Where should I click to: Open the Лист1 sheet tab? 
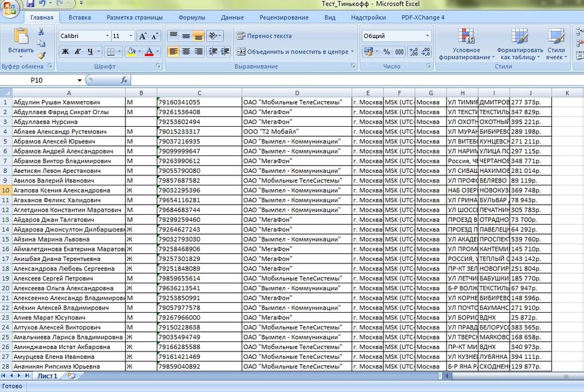click(47, 376)
